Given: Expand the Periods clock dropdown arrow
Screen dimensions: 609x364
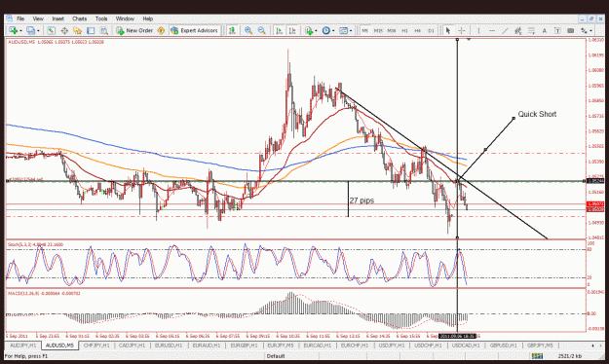Looking at the screenshot, I should (333, 30).
